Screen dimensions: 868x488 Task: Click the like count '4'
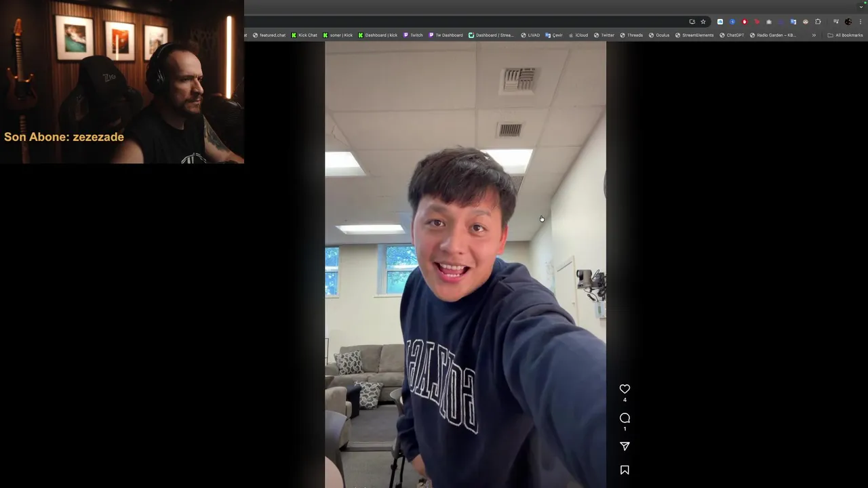point(625,400)
